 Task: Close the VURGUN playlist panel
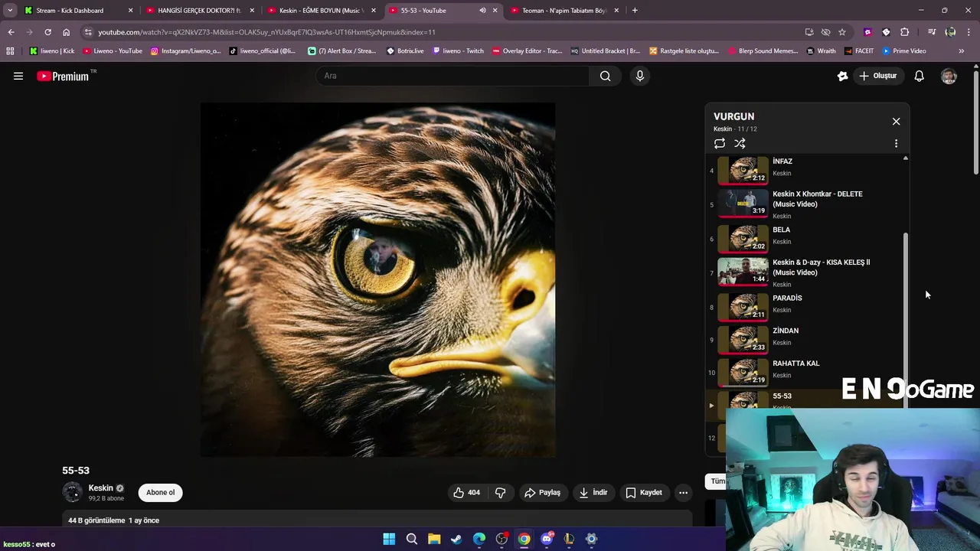[896, 121]
